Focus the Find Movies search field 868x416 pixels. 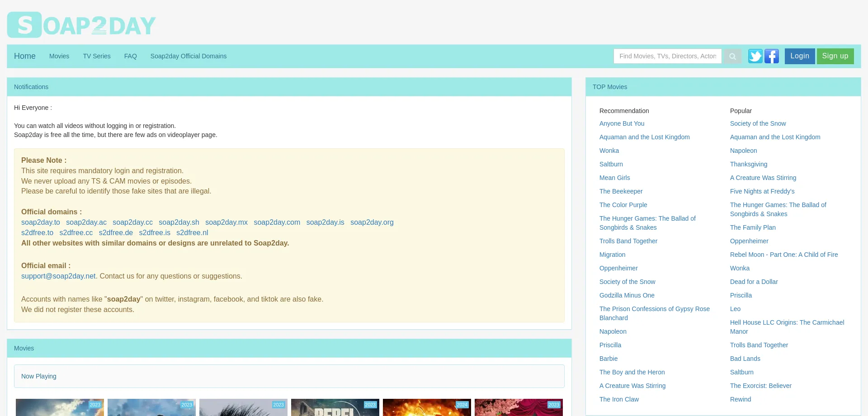click(x=667, y=56)
